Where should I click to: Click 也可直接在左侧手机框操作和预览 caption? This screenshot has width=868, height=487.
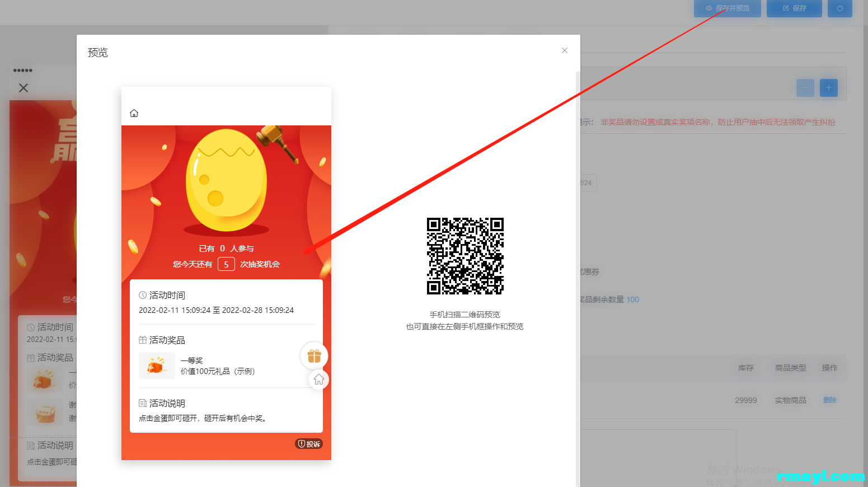(465, 326)
